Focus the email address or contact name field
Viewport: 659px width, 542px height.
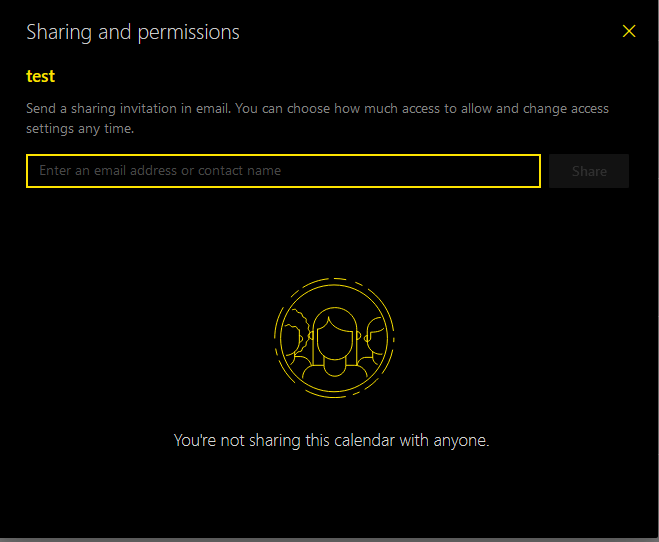tap(283, 171)
